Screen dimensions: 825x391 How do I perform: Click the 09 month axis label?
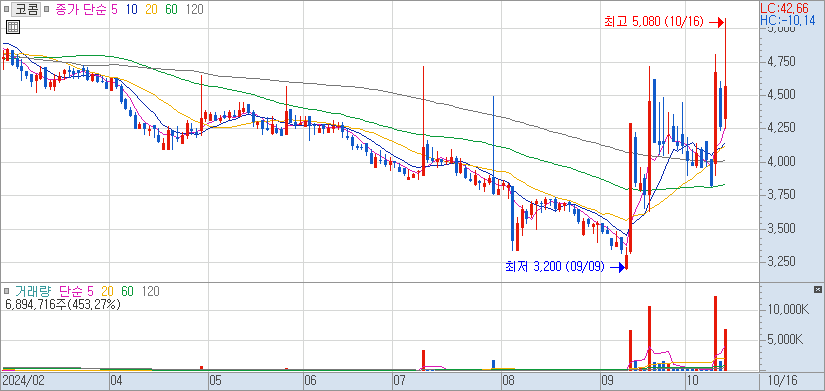point(608,380)
